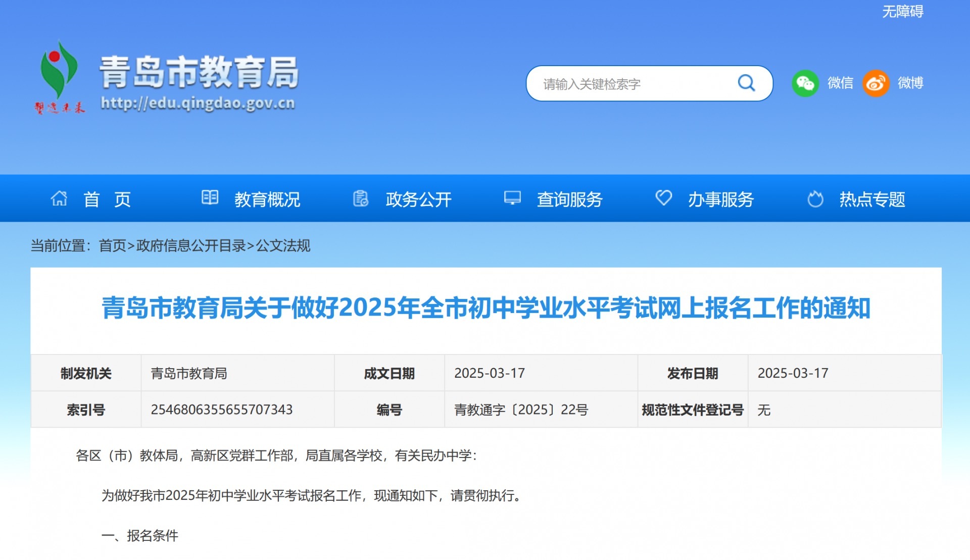Click the Qingdao Education Bureau logo emblem
970x560 pixels.
click(60, 77)
